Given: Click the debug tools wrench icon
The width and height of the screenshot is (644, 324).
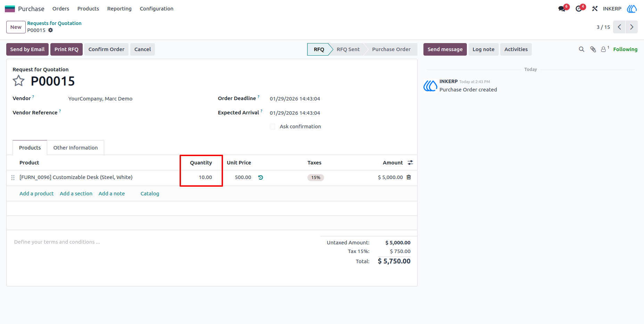Looking at the screenshot, I should click(x=595, y=9).
